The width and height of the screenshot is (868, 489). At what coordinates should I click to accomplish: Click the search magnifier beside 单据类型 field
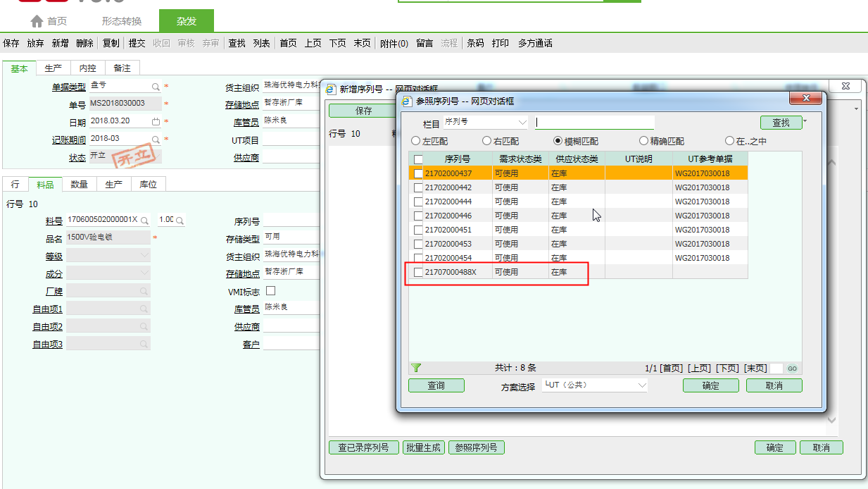click(x=156, y=86)
